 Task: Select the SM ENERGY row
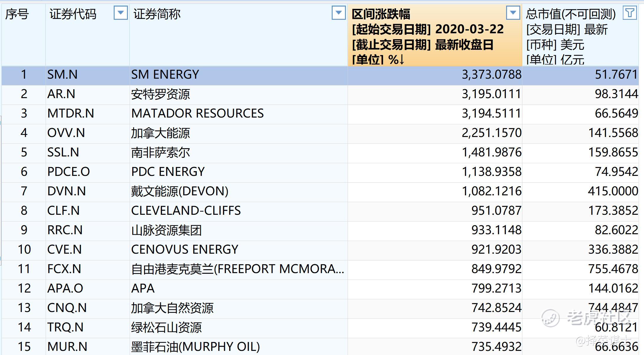165,75
